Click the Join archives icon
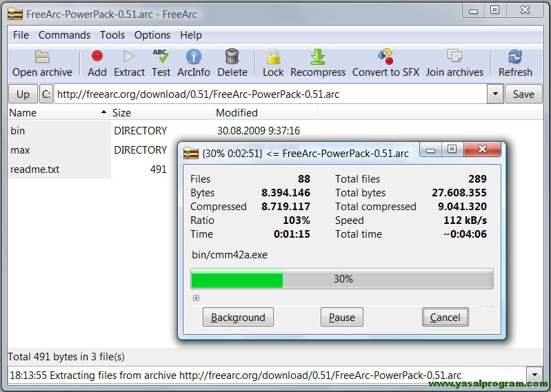 (454, 57)
